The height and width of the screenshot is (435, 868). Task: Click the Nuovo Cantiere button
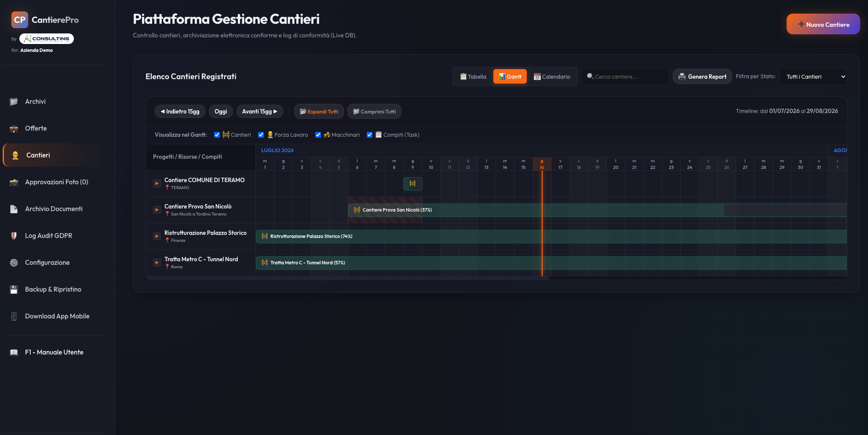pos(823,24)
